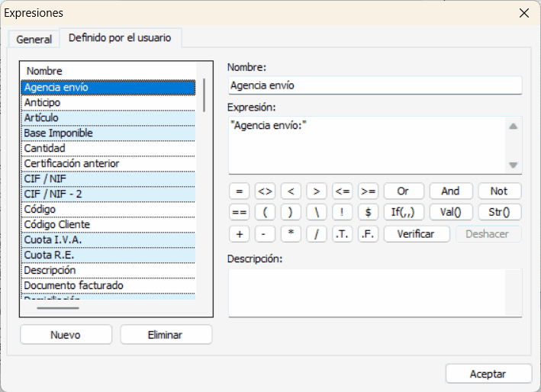
Task: Select Código Cliente in the list
Action: 108,224
